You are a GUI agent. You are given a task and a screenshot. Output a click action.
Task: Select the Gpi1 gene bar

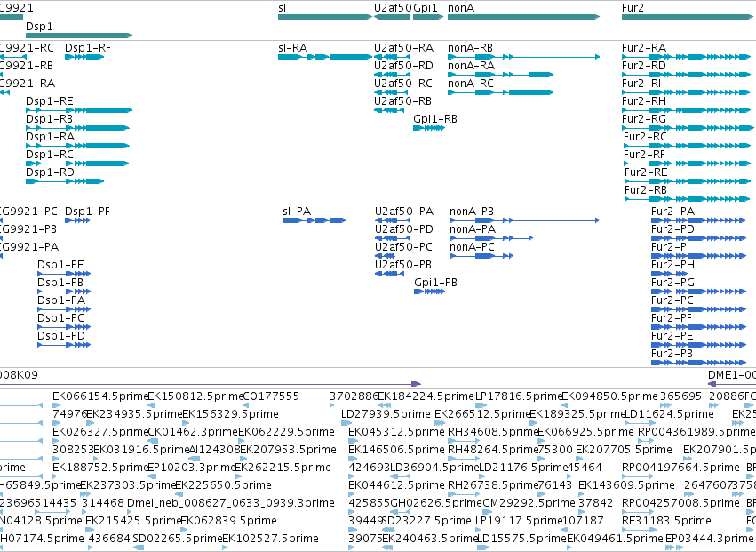point(427,17)
